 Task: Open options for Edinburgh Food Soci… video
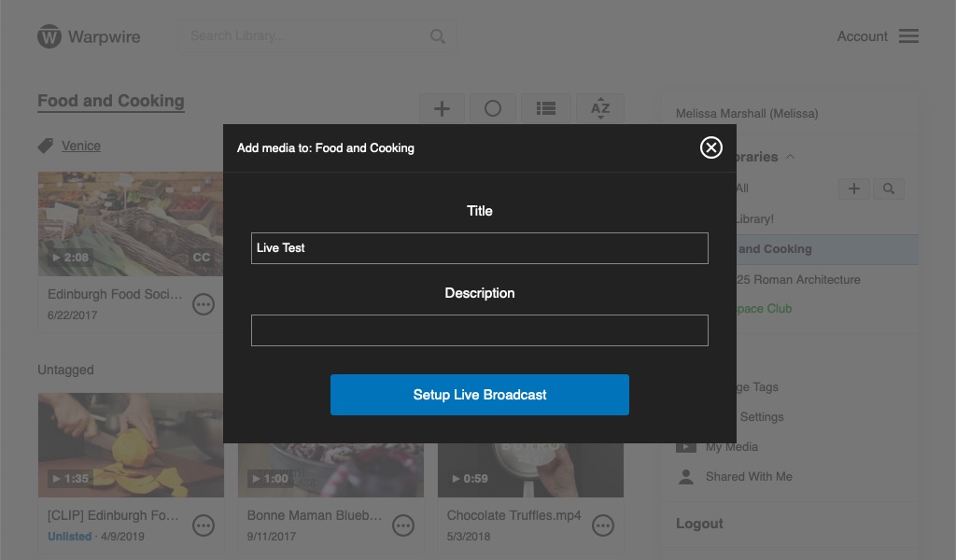204,304
